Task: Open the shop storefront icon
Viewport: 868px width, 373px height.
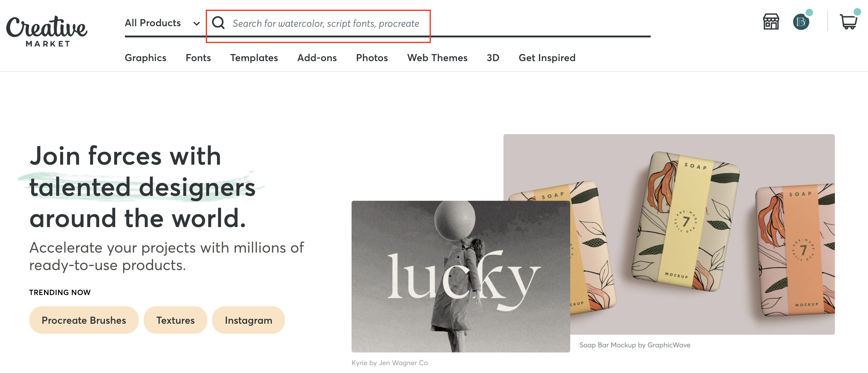Action: [771, 22]
